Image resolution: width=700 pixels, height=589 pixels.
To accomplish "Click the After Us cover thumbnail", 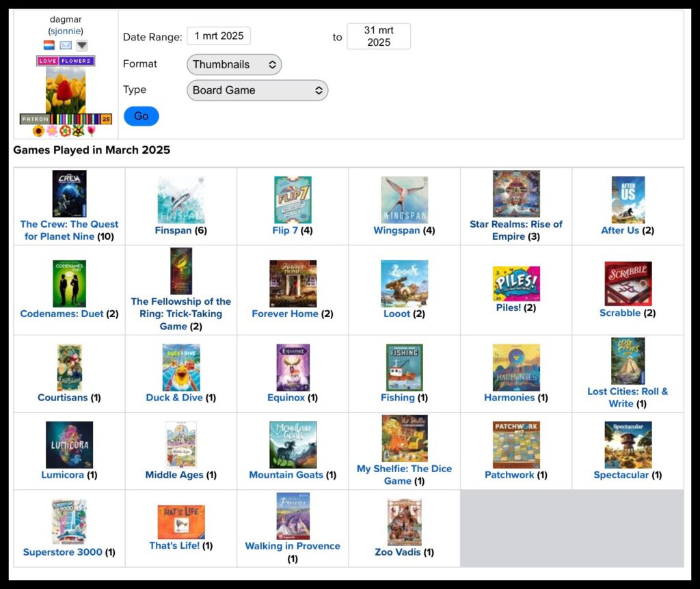I will [628, 200].
